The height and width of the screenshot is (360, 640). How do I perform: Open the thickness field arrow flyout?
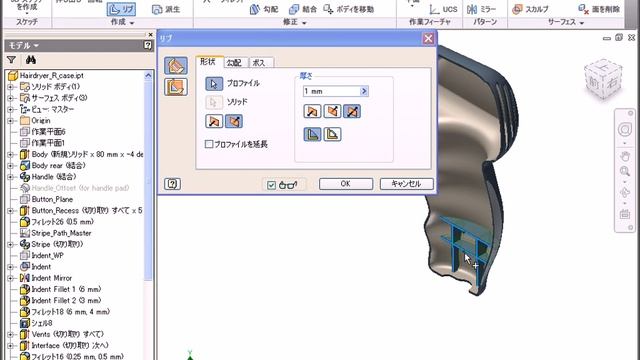(364, 91)
